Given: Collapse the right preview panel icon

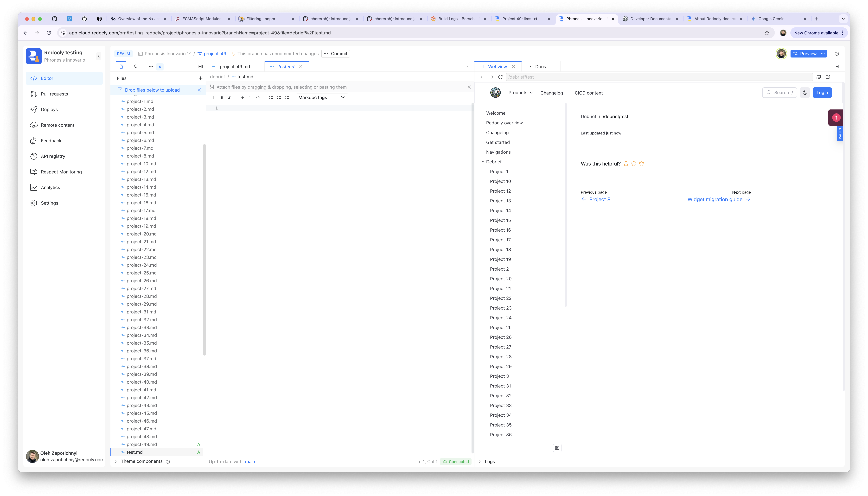Looking at the screenshot, I should 837,67.
